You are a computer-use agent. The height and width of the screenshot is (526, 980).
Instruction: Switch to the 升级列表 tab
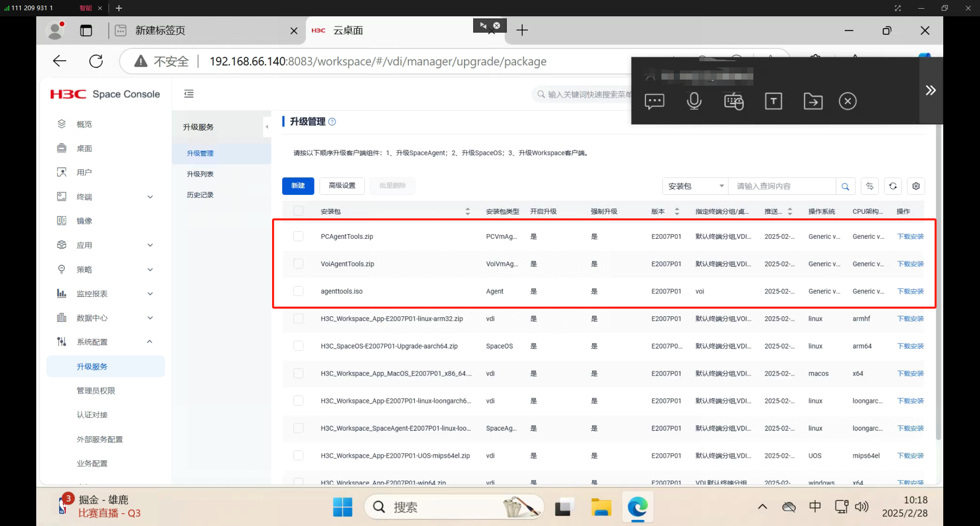tap(200, 174)
